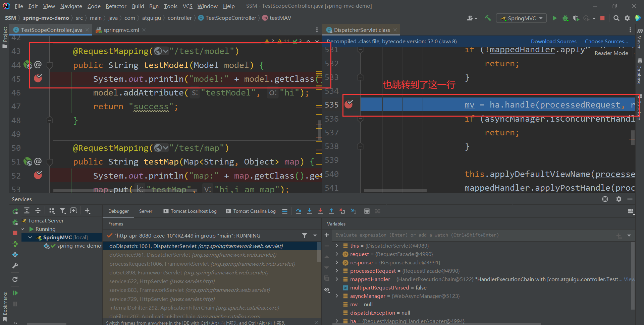Image resolution: width=644 pixels, height=325 pixels.
Task: Open Services panel options gear
Action: point(619,199)
